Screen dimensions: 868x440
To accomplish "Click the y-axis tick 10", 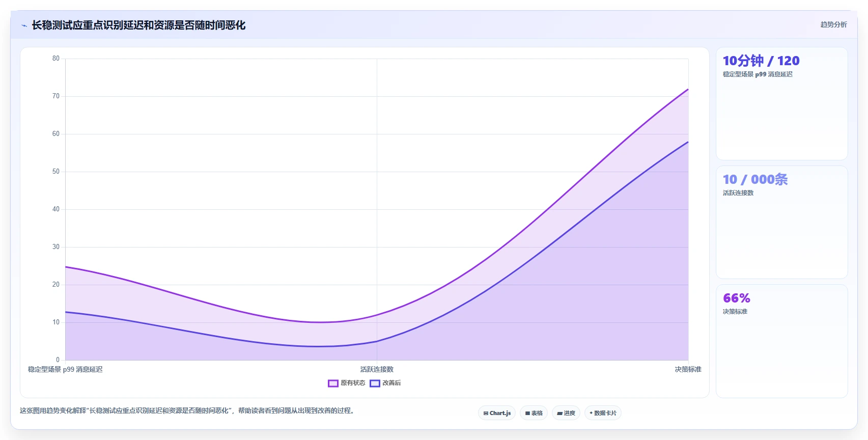I will (56, 322).
